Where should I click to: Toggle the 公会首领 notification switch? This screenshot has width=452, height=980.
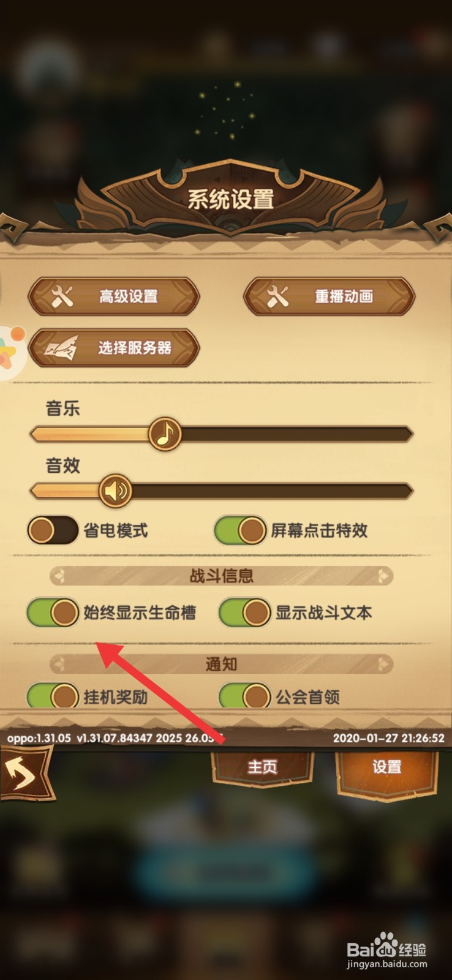coord(245,696)
